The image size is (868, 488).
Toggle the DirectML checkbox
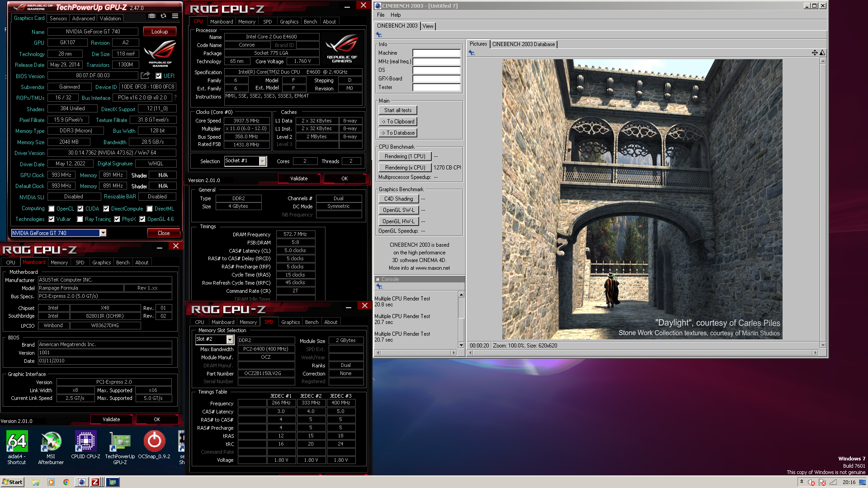[x=149, y=209]
